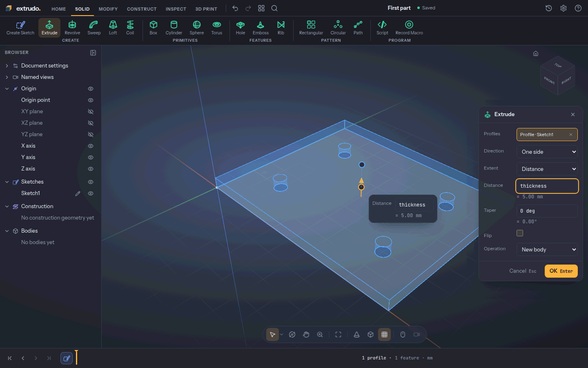The width and height of the screenshot is (588, 368).
Task: Insert a Cylinder primitive
Action: pos(174,28)
